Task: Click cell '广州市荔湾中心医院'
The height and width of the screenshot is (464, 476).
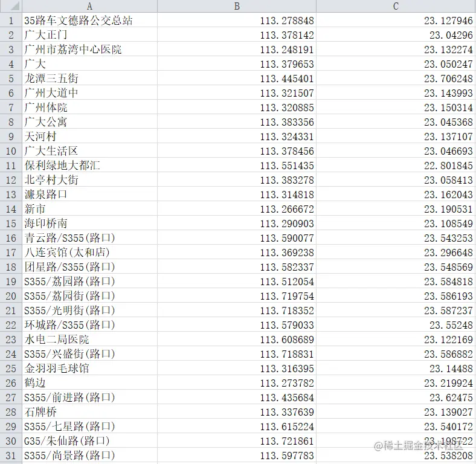Action: pyautogui.click(x=89, y=49)
